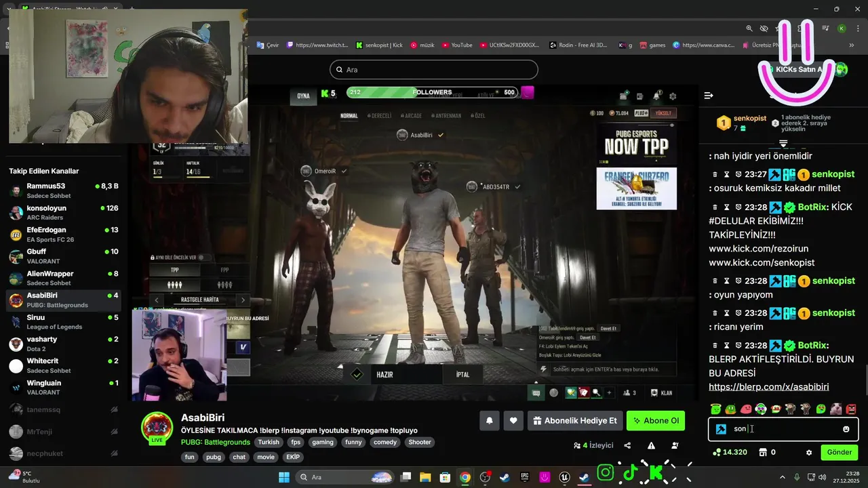This screenshot has width=868, height=488.
Task: Open the emoji picker in chat input
Action: 846,429
